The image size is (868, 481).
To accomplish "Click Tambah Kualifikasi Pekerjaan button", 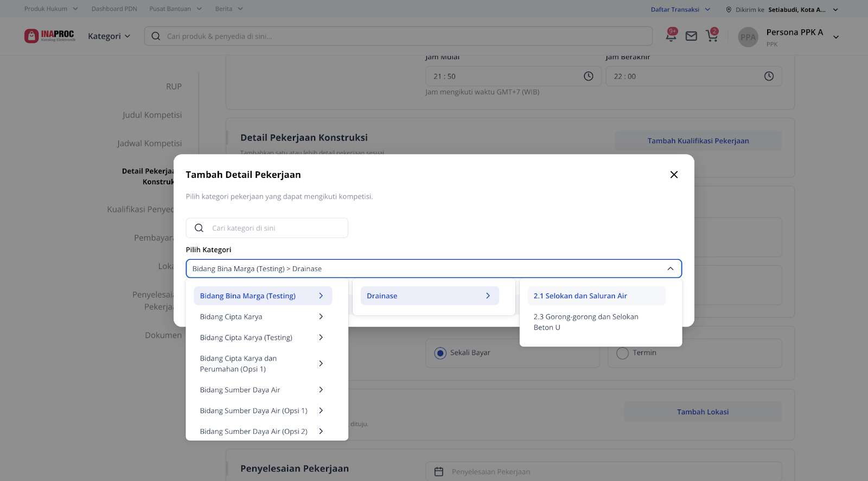I will (698, 141).
